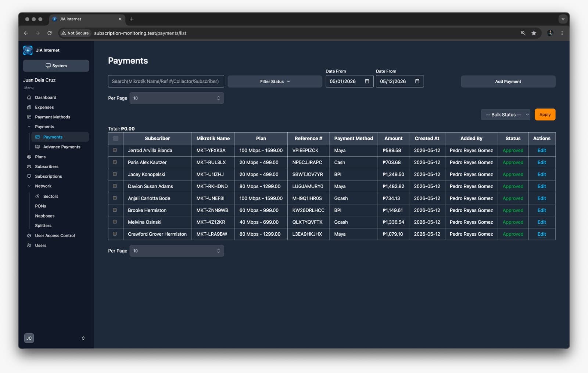588x373 pixels.
Task: Click the Advance Payments icon
Action: pyautogui.click(x=37, y=147)
